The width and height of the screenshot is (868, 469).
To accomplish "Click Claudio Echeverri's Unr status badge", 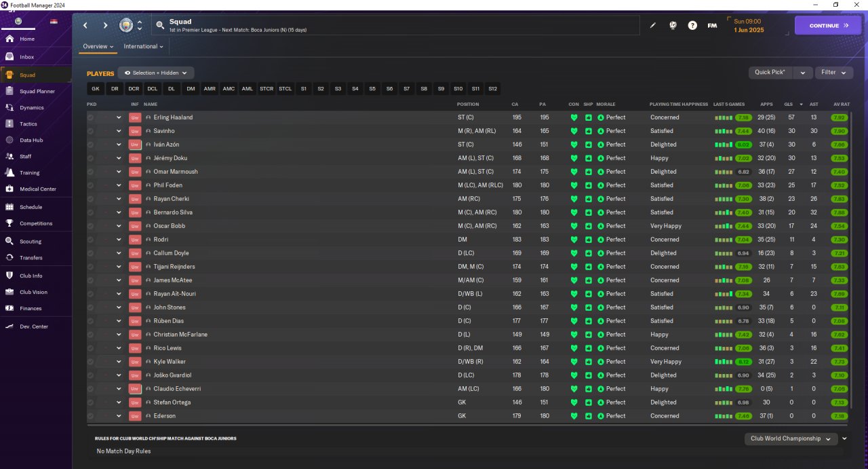I will point(135,389).
